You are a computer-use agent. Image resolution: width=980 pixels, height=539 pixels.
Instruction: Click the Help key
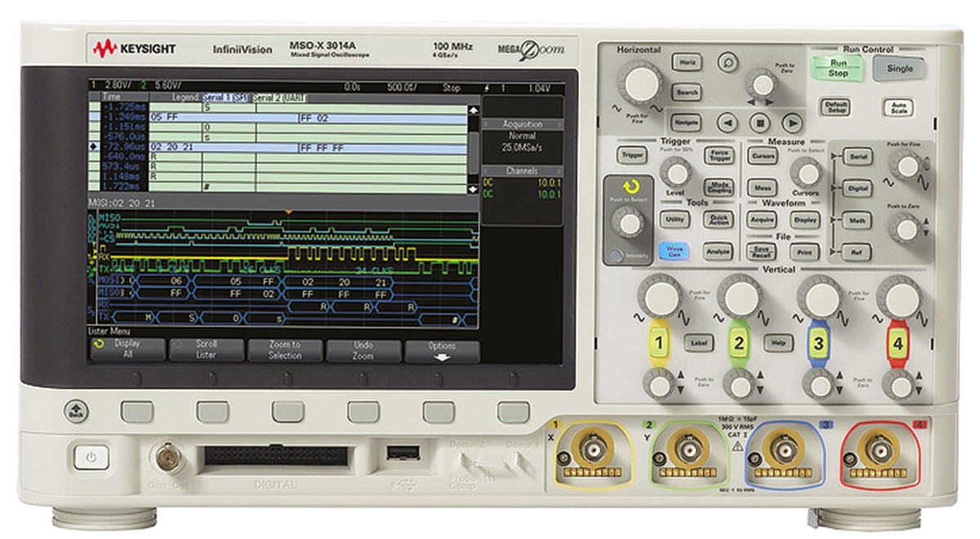(778, 344)
